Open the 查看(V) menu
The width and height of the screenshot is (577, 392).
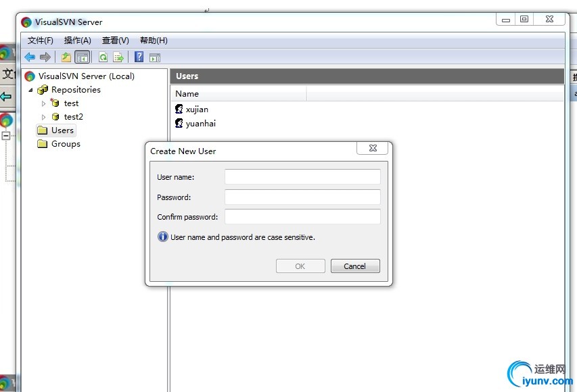point(116,41)
